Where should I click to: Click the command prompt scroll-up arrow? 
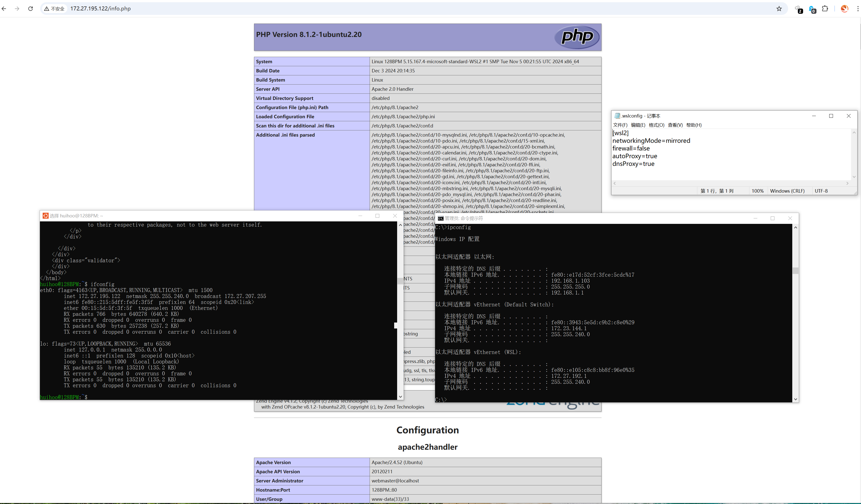click(x=796, y=227)
